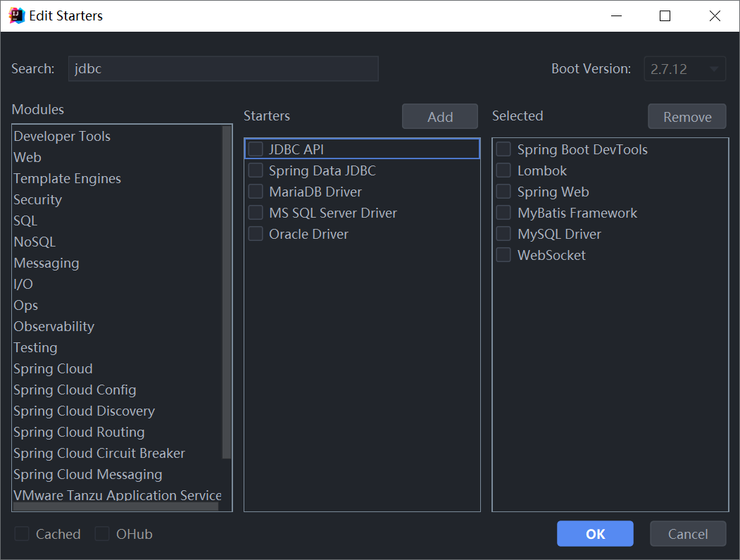Click the Modules list vertical scrollbar
Screen dimensions: 740x560
[227, 292]
